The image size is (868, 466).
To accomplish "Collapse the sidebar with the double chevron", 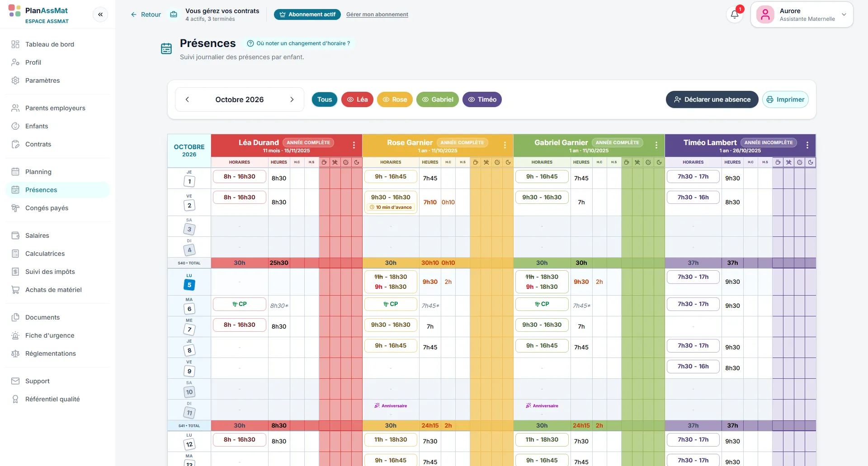I will [100, 14].
